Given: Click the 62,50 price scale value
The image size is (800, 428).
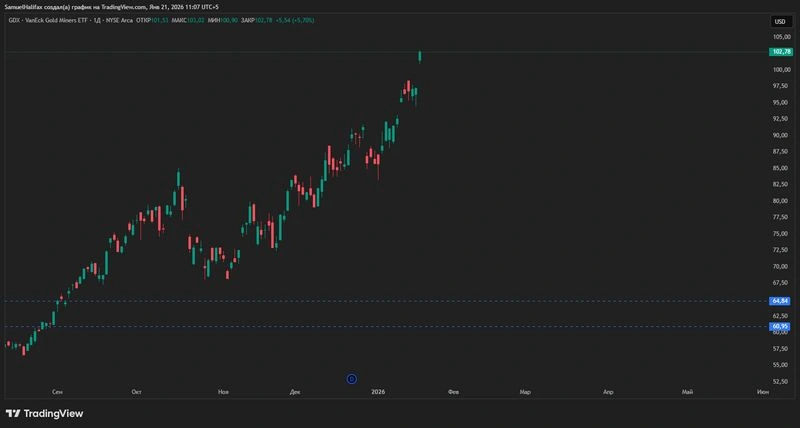Looking at the screenshot, I should [782, 316].
